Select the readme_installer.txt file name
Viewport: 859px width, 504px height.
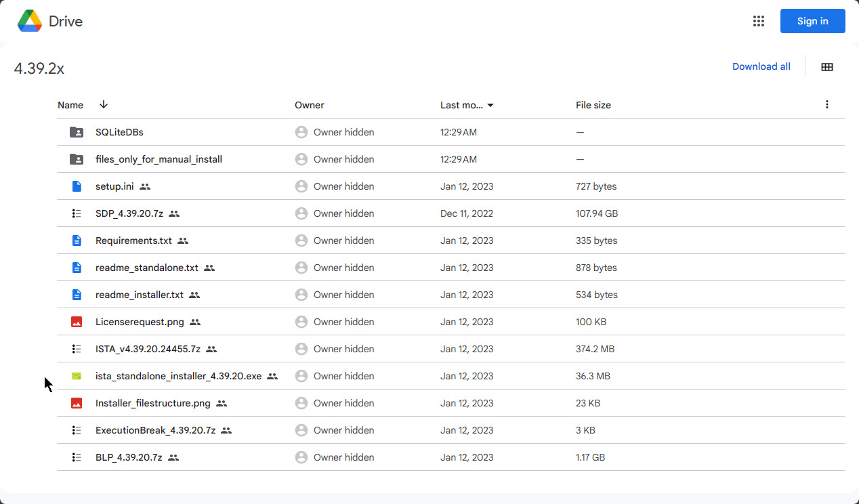click(140, 295)
